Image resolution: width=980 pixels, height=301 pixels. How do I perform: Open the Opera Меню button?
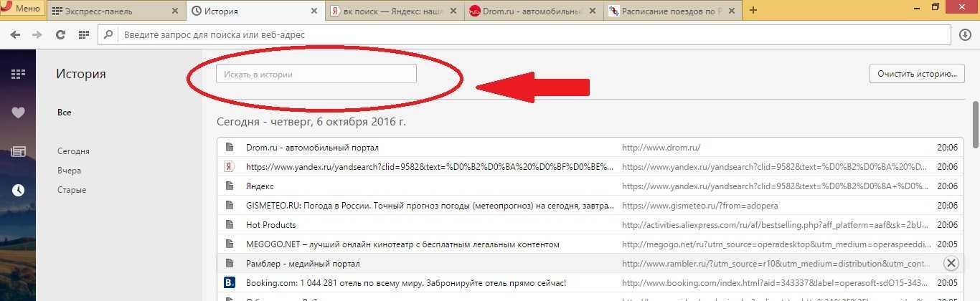[22, 10]
